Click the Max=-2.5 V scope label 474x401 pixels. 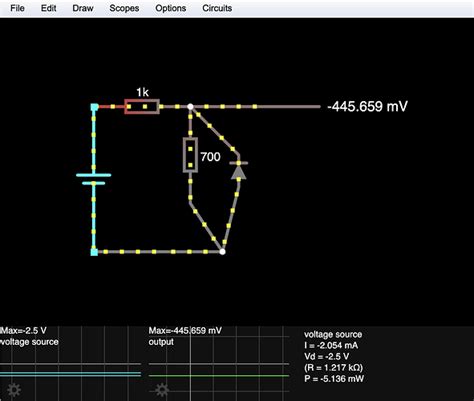[x=23, y=331]
